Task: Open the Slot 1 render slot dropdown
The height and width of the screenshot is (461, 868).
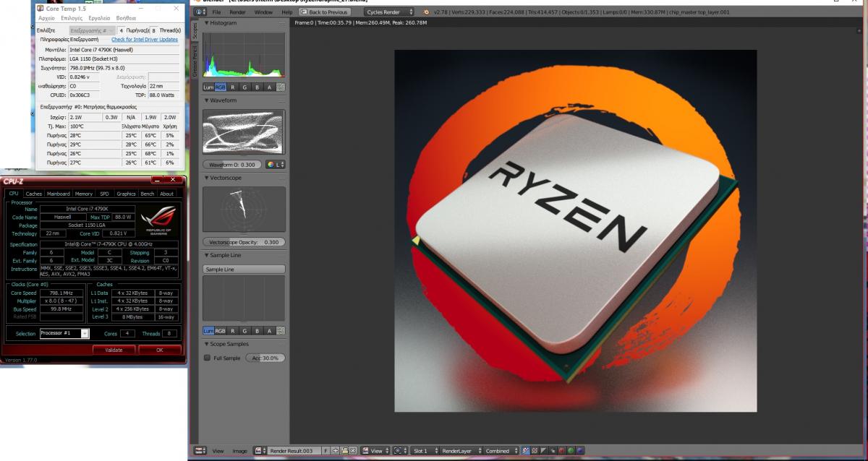Action: coord(423,451)
